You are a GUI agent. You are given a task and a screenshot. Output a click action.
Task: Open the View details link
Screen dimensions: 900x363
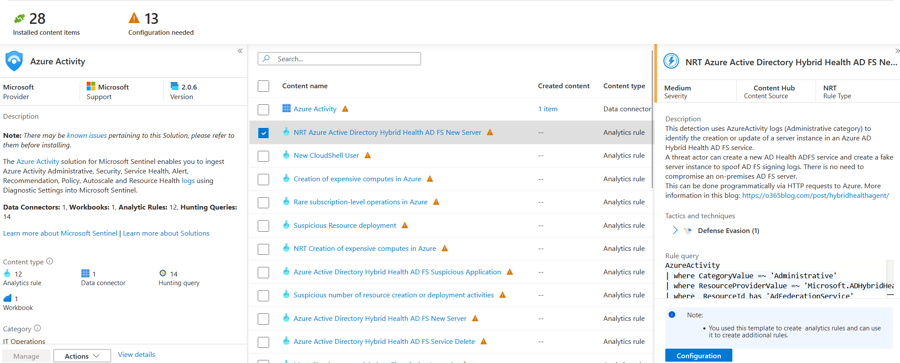[136, 355]
